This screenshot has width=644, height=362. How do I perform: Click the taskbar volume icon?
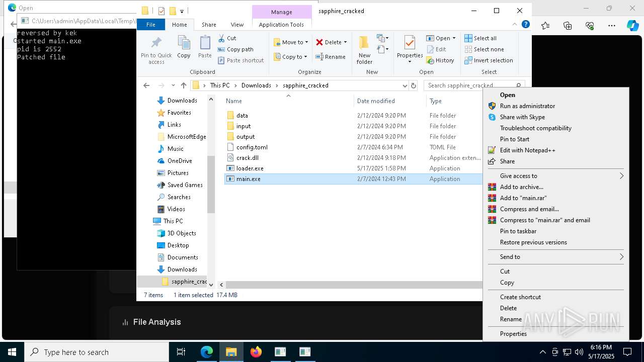pyautogui.click(x=579, y=352)
